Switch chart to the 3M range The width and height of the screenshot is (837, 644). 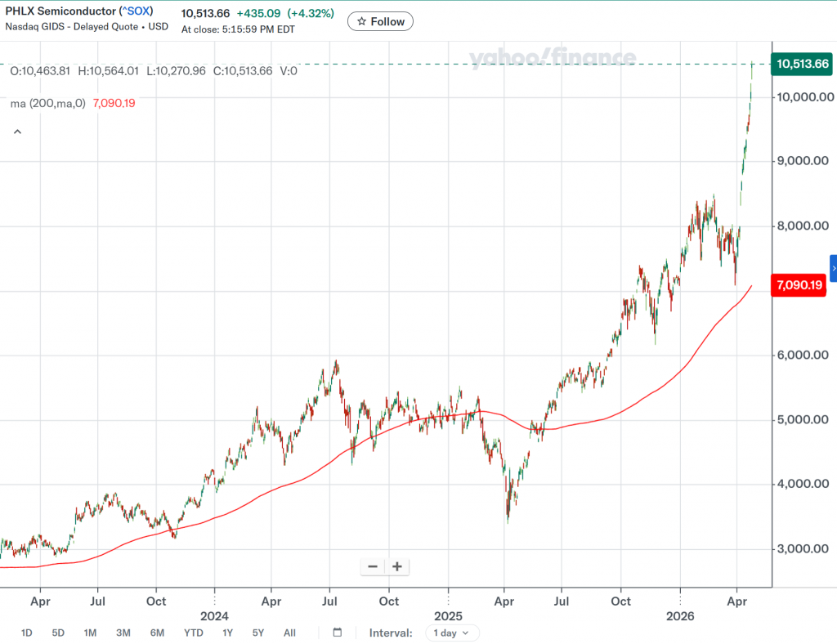coord(123,633)
